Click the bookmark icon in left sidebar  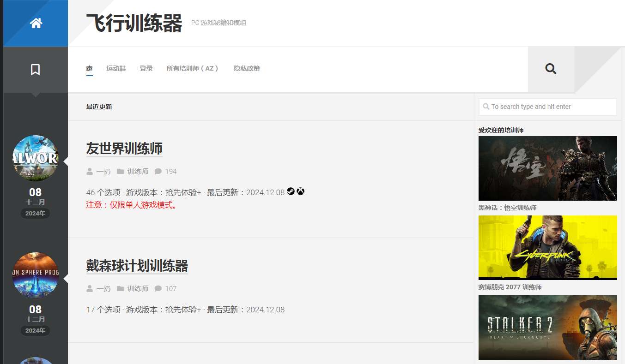[36, 70]
